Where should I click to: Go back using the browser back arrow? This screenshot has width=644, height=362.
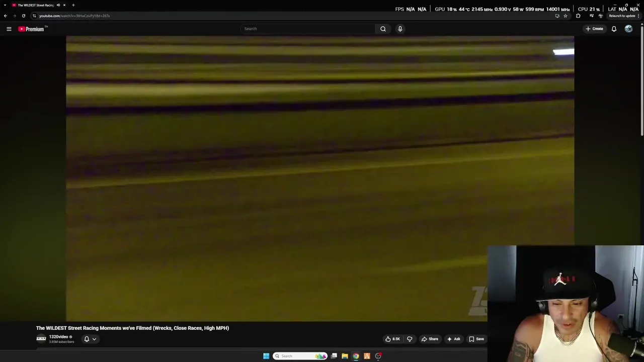6,16
